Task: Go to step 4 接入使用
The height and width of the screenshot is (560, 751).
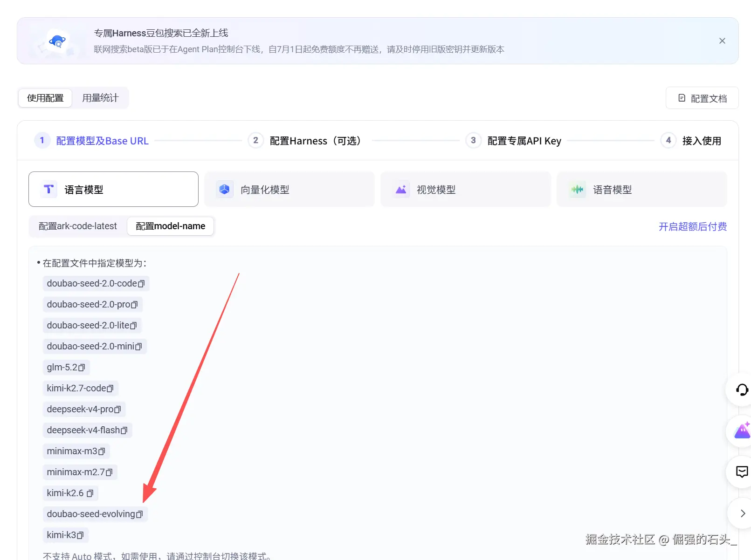Action: 691,141
